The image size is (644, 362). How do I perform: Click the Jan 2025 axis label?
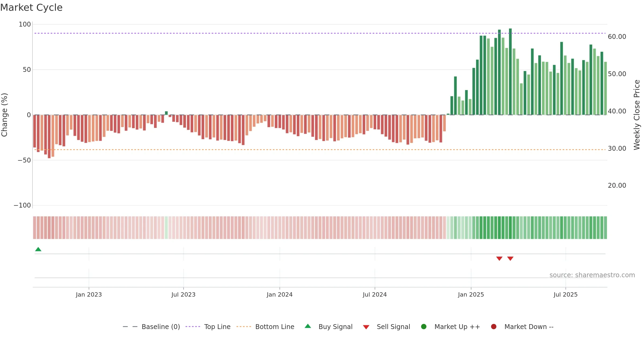[x=471, y=295]
